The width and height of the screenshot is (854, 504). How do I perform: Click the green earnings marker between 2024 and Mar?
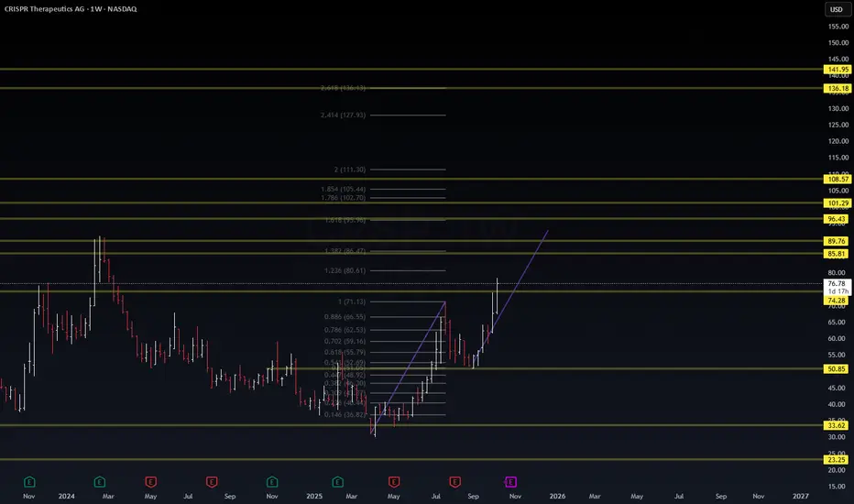tap(99, 482)
